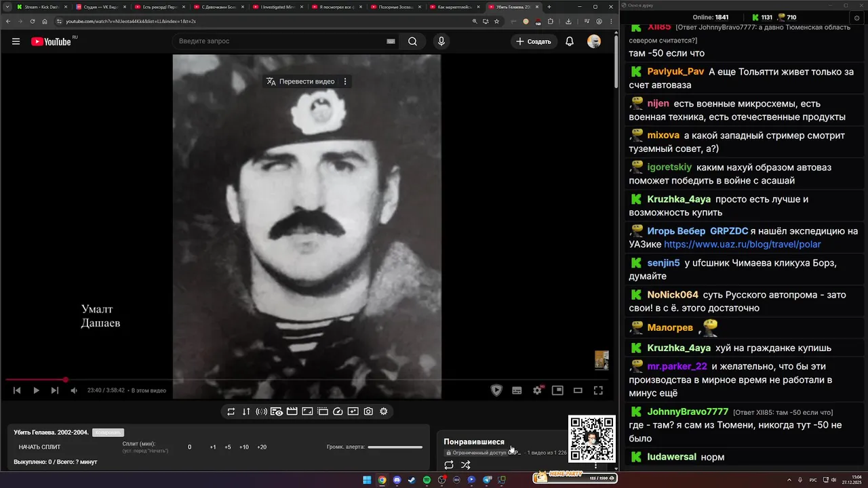Image resolution: width=868 pixels, height=488 pixels.
Task: Open the YouTube hamburger guide menu
Action: (x=16, y=41)
